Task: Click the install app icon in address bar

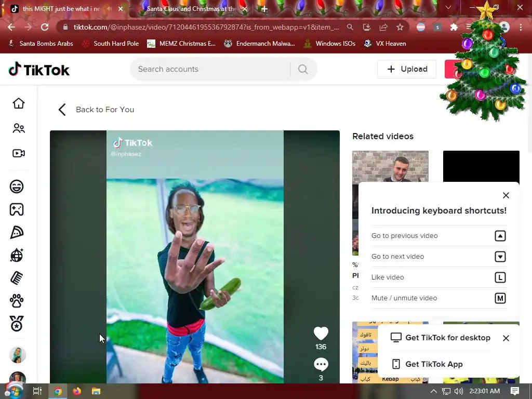Action: tap(367, 27)
